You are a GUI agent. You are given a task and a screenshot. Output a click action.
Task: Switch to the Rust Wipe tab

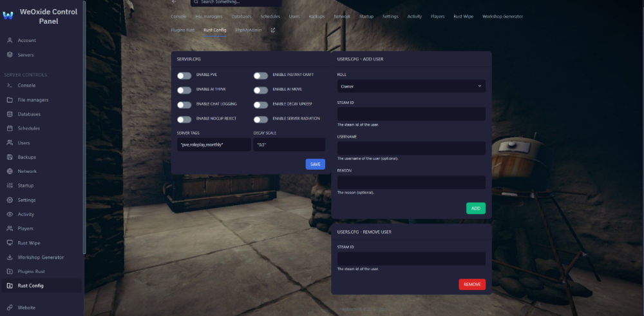(463, 16)
